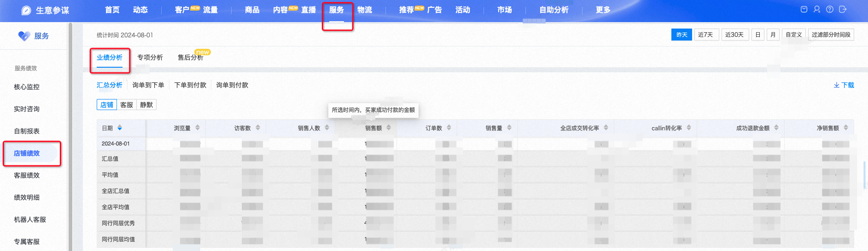Select the 月 period option

coord(773,35)
